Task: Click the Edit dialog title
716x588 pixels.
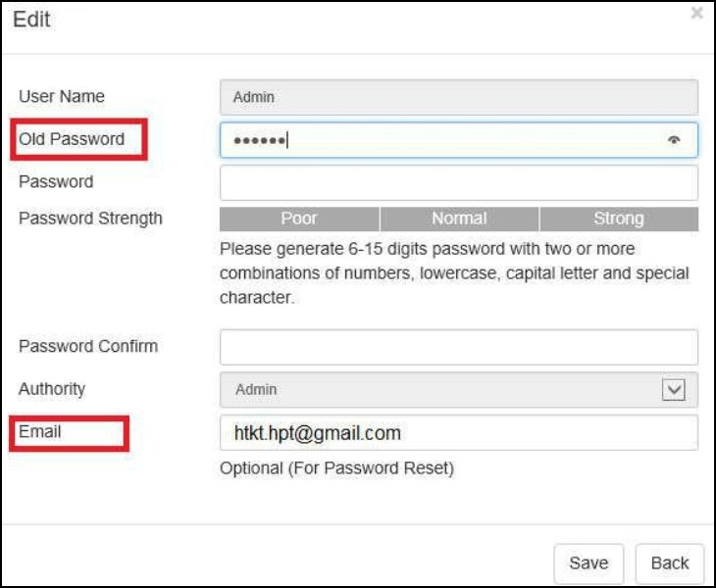Action: pos(31,20)
